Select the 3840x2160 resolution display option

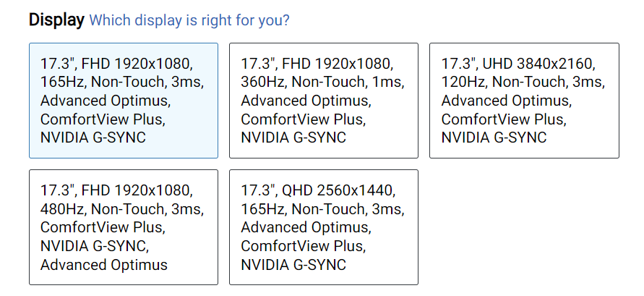[524, 101]
